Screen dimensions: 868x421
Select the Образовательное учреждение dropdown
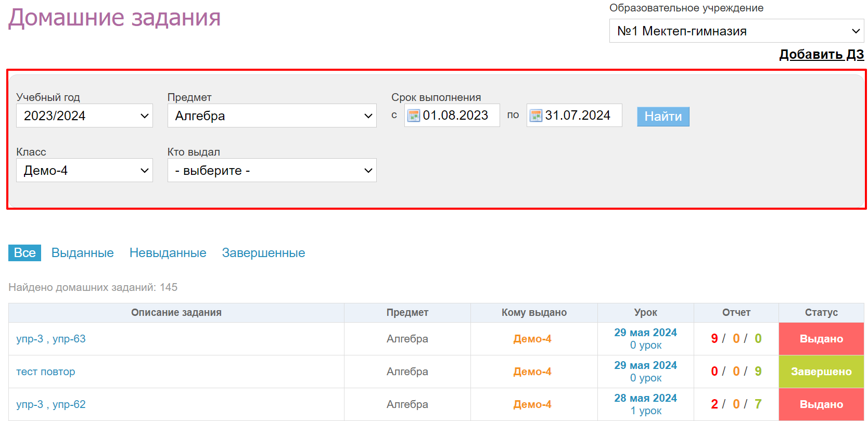(736, 31)
